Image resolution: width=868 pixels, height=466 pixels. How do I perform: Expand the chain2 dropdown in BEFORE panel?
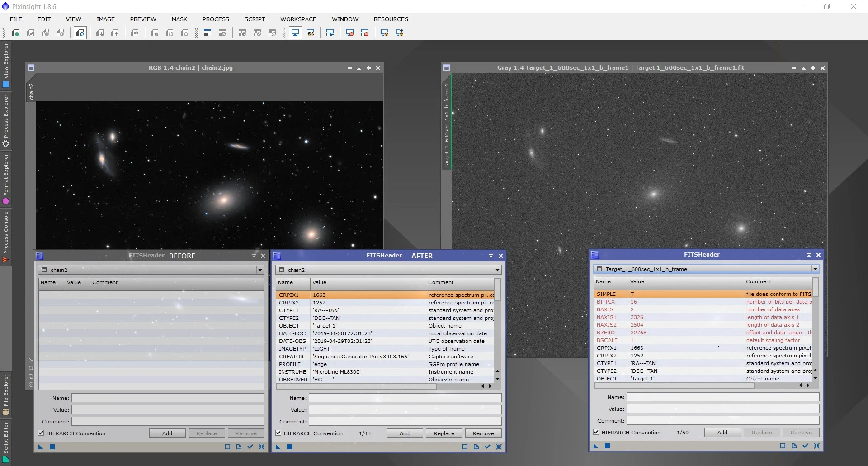click(260, 270)
